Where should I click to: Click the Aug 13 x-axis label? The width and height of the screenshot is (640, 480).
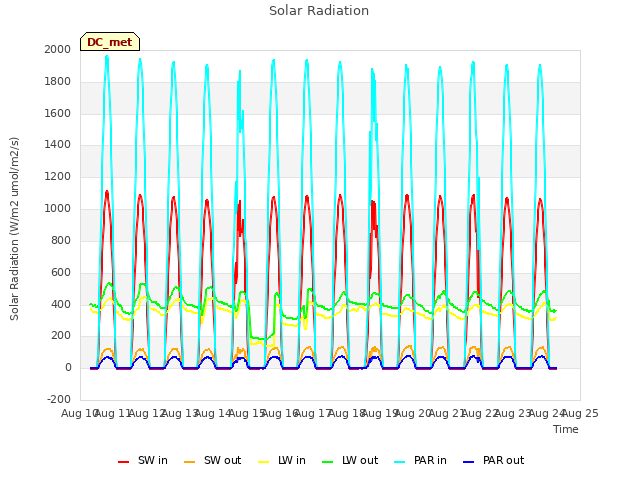click(180, 413)
